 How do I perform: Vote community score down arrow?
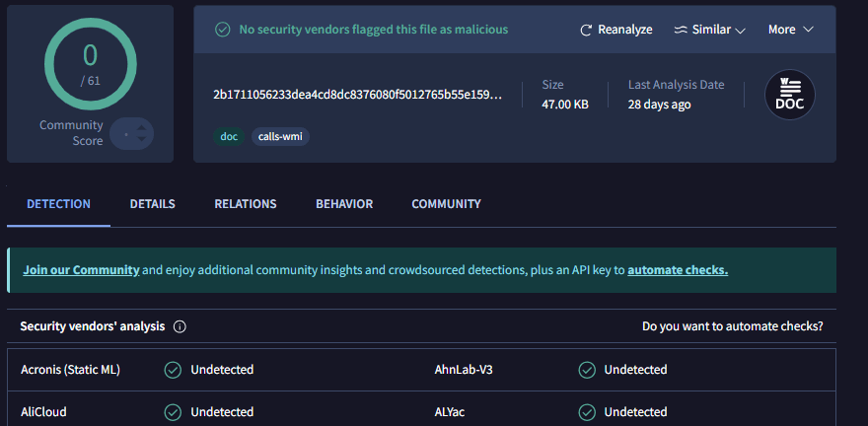[142, 139]
